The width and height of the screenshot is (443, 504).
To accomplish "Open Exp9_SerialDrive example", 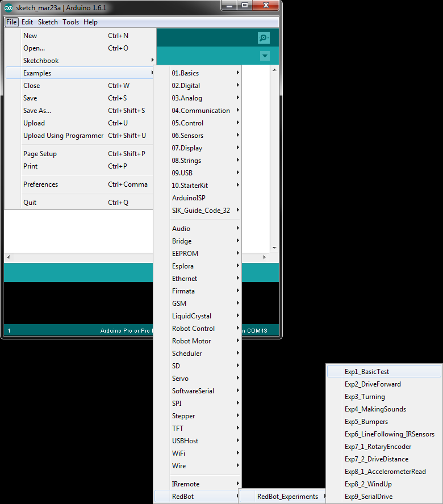I will pos(368,497).
